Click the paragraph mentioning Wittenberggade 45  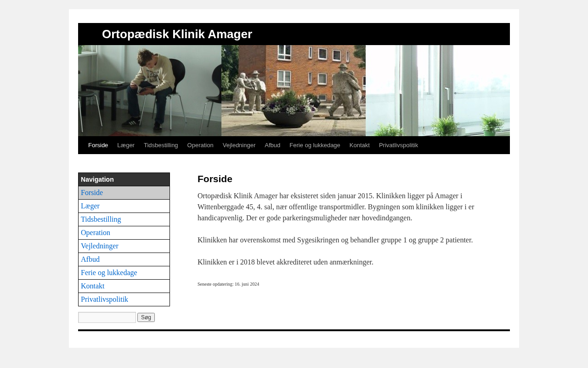click(336, 207)
